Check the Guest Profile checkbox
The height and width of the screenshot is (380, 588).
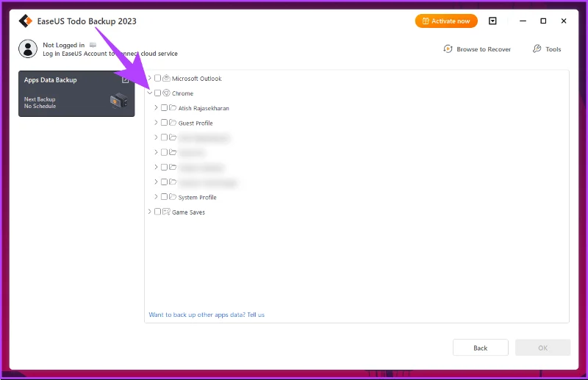[x=164, y=123]
